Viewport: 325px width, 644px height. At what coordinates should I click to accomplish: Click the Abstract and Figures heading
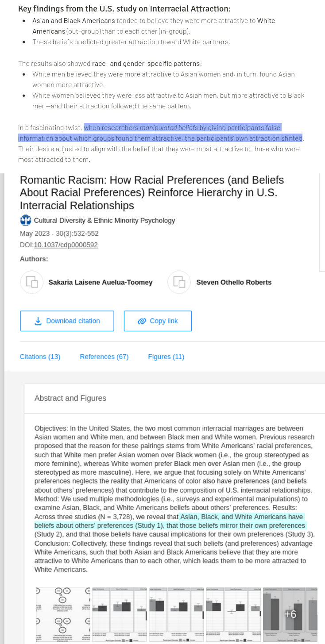(70, 398)
